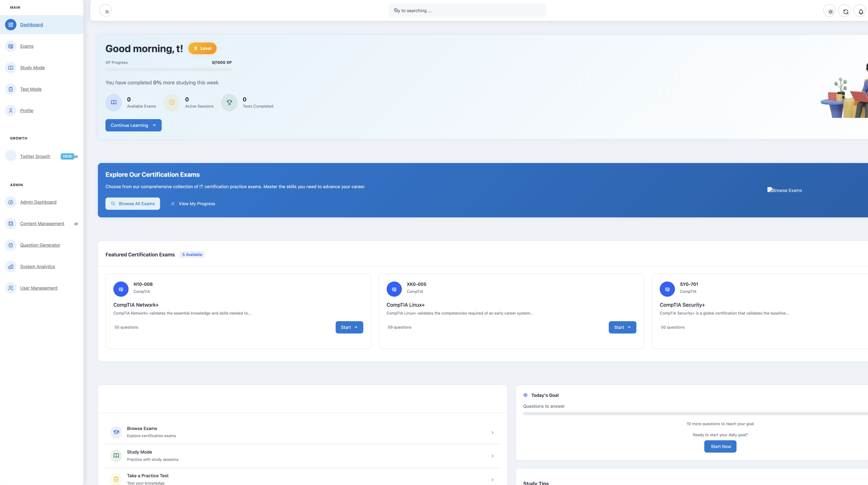Open Browse Exams row chevron
Screen dimensions: 868x485
pyautogui.click(x=492, y=432)
